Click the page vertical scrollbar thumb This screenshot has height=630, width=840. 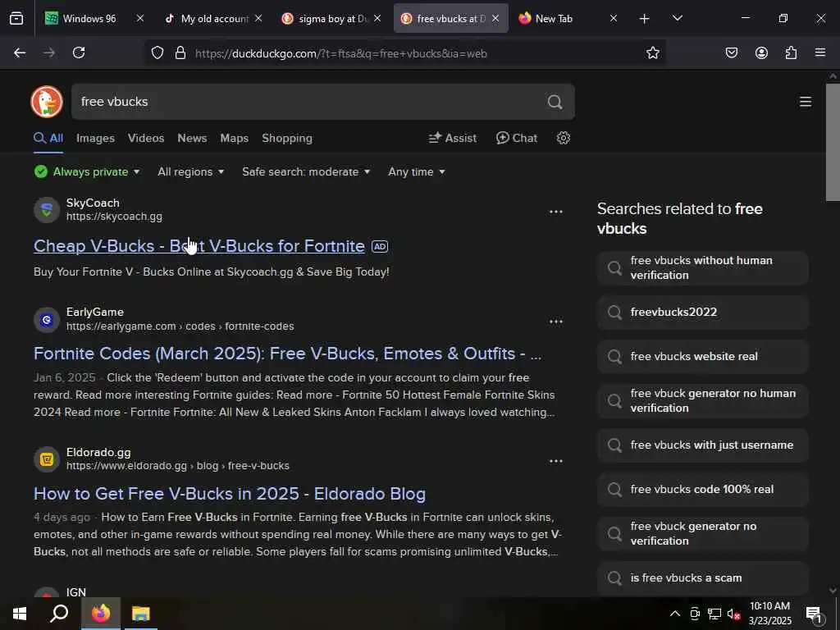833,142
